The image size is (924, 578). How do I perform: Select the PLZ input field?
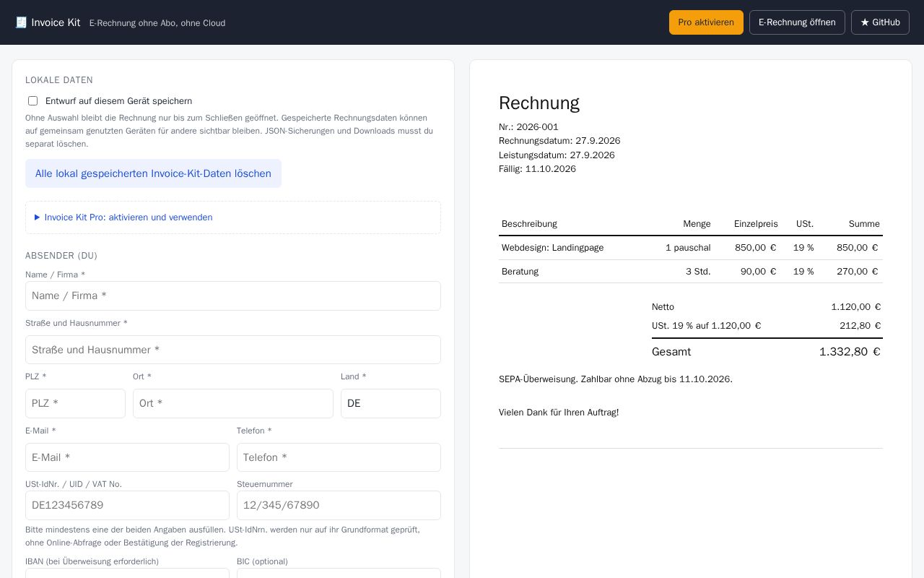tap(75, 403)
